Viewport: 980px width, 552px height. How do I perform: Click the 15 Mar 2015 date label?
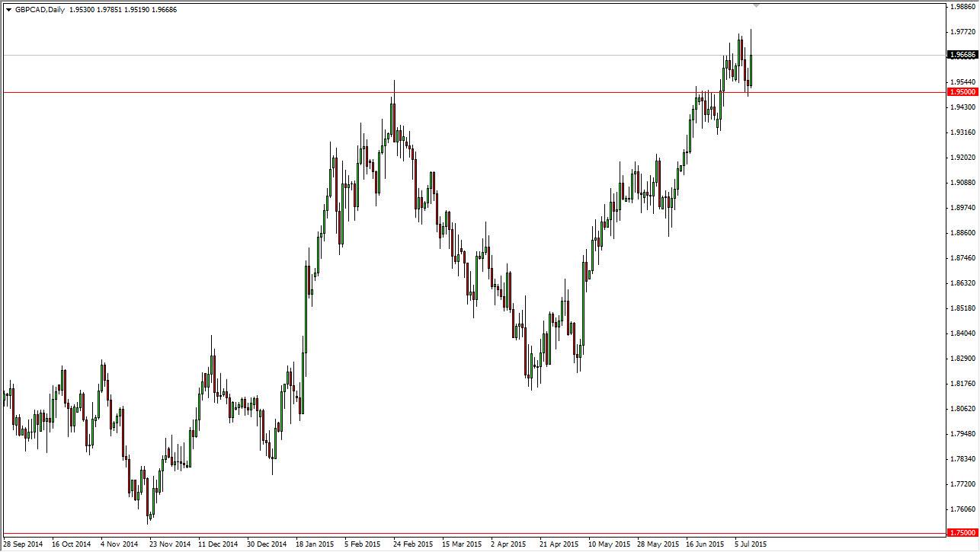(463, 545)
